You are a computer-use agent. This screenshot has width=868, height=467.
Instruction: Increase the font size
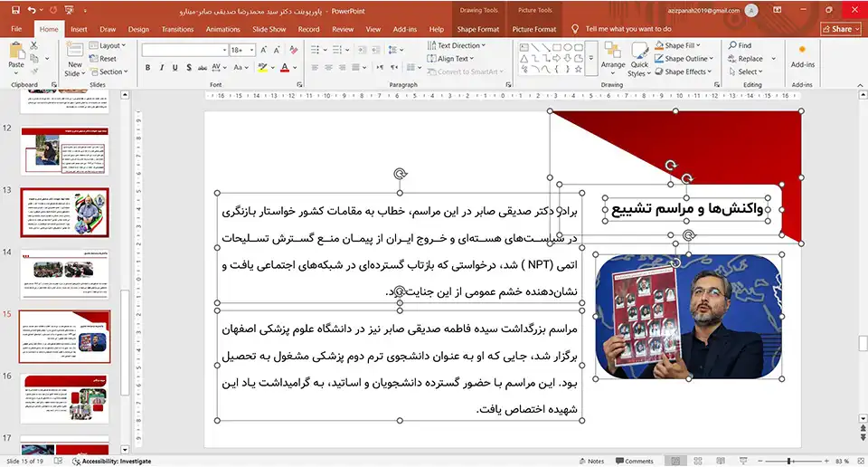(264, 50)
